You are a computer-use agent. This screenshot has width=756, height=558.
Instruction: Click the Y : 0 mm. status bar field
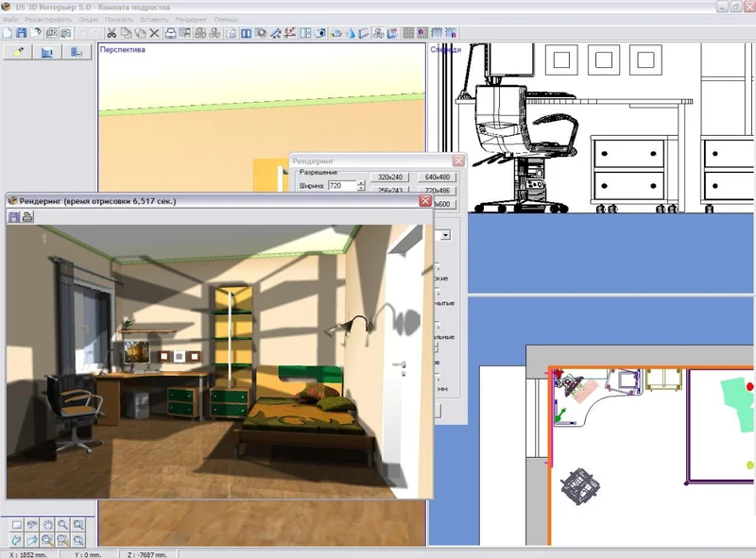tap(88, 554)
